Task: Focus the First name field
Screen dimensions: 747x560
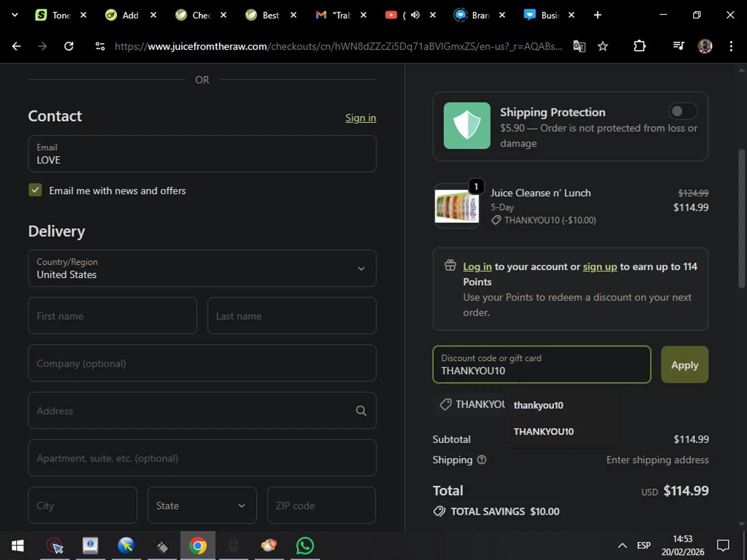Action: 113,316
